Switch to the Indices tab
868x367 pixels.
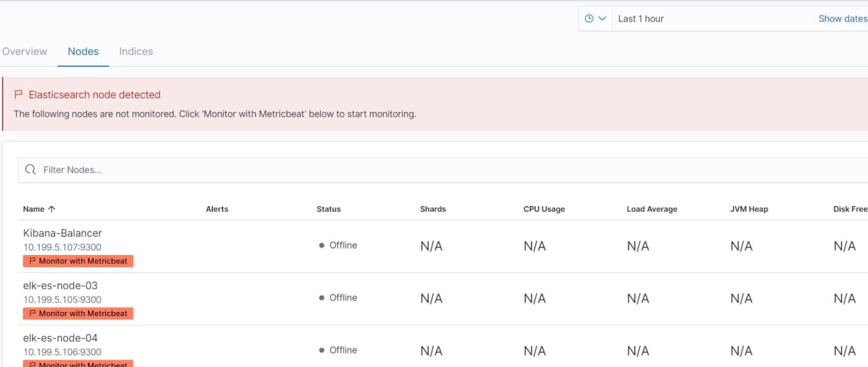pos(136,52)
